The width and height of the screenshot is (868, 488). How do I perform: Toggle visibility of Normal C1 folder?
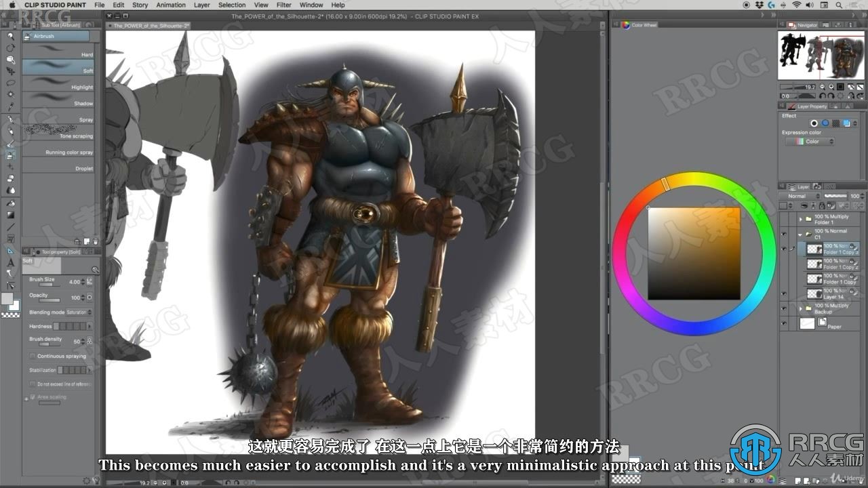[x=784, y=234]
